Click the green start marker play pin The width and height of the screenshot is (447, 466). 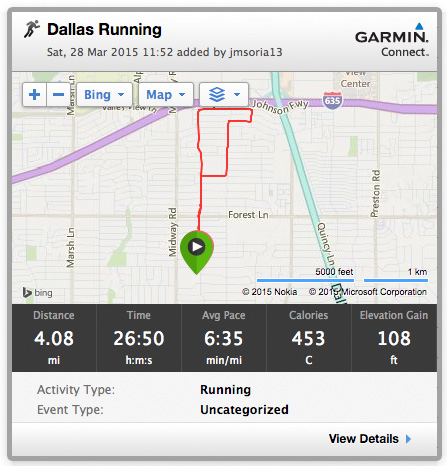(x=197, y=252)
